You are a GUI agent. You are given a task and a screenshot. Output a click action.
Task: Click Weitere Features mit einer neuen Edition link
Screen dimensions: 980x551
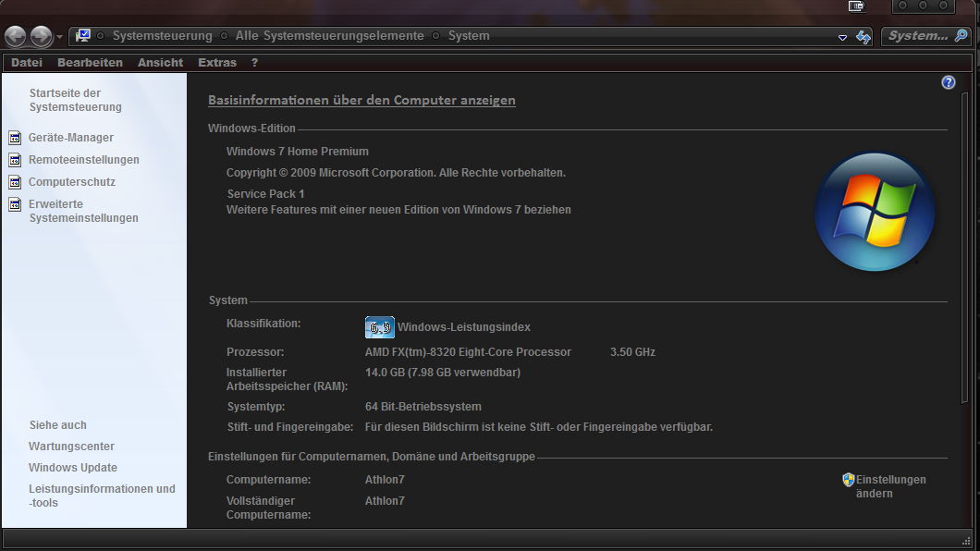pos(398,210)
